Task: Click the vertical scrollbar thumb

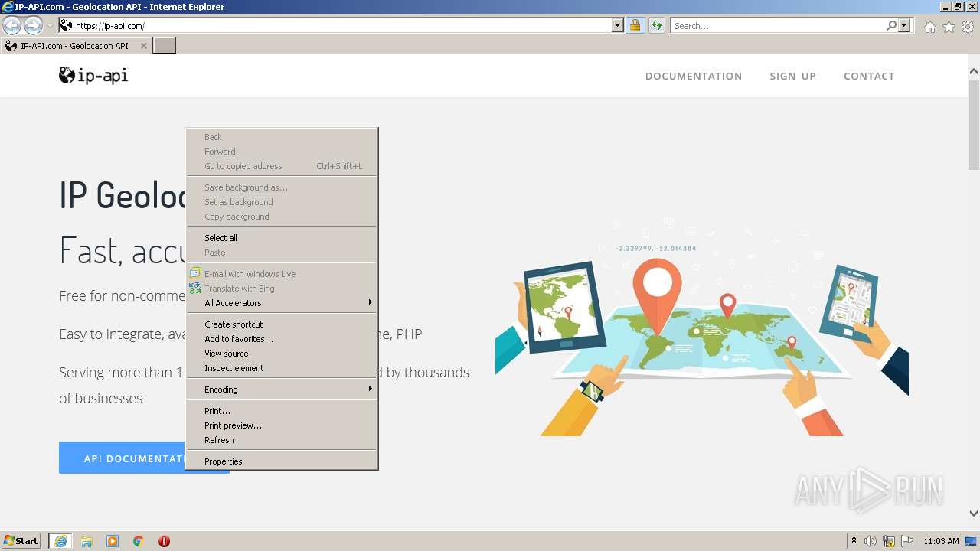Action: pos(974,124)
